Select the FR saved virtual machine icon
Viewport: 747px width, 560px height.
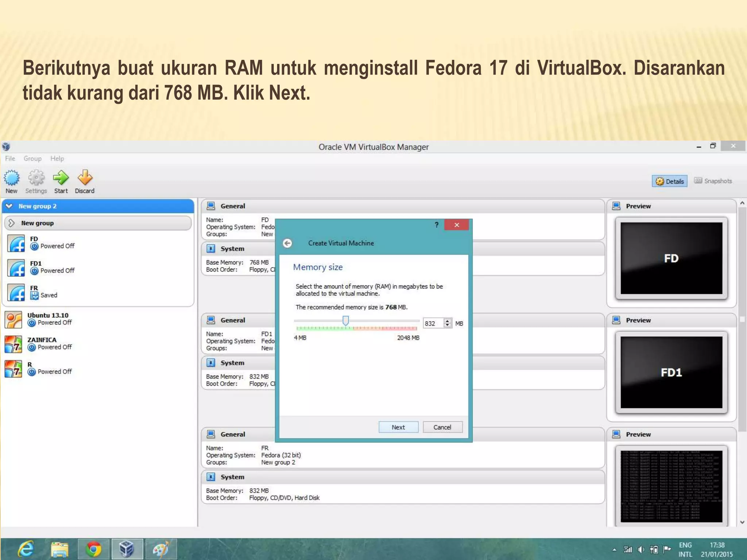point(16,292)
